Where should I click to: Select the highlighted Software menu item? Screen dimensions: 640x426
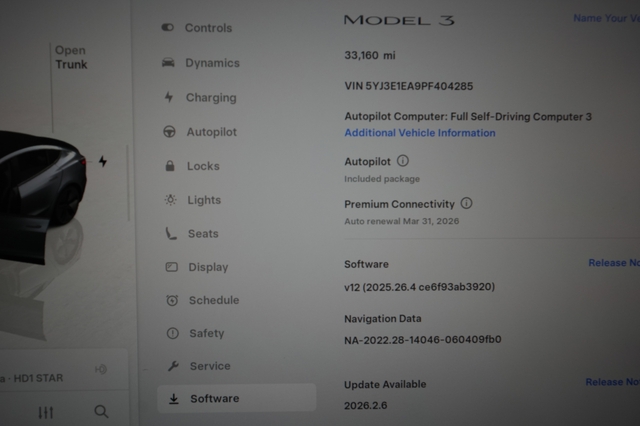(237, 398)
